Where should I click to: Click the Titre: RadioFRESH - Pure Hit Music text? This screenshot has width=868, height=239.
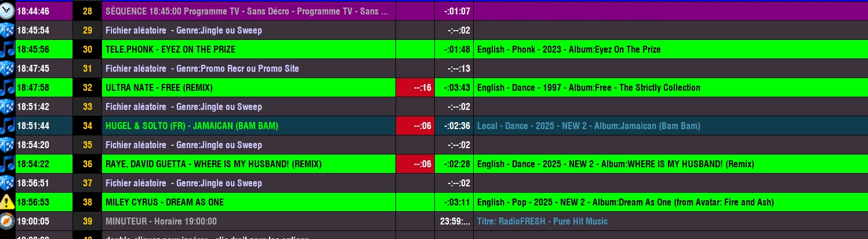tap(542, 222)
